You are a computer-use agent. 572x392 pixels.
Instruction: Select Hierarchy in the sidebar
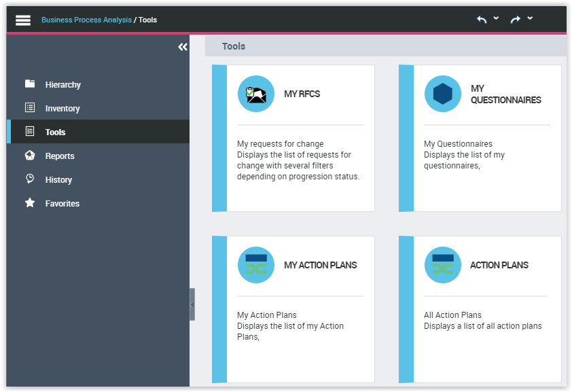[62, 85]
